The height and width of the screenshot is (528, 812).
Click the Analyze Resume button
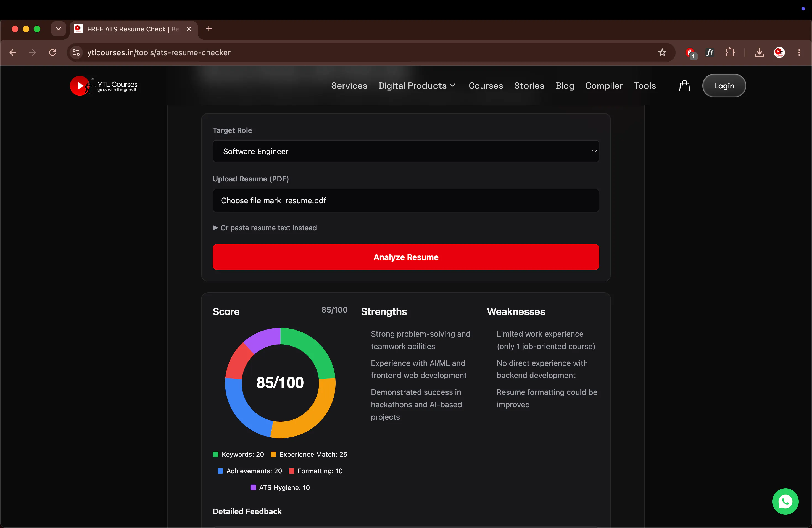406,257
